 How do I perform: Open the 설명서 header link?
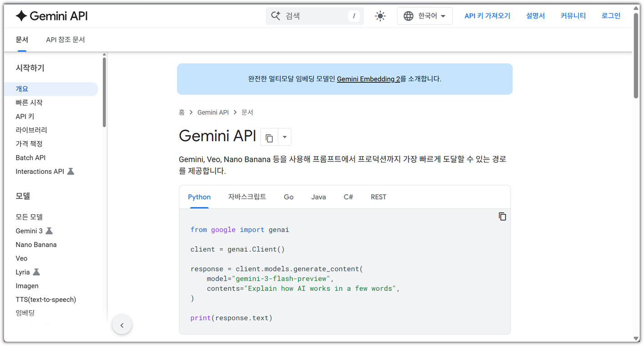coord(535,16)
